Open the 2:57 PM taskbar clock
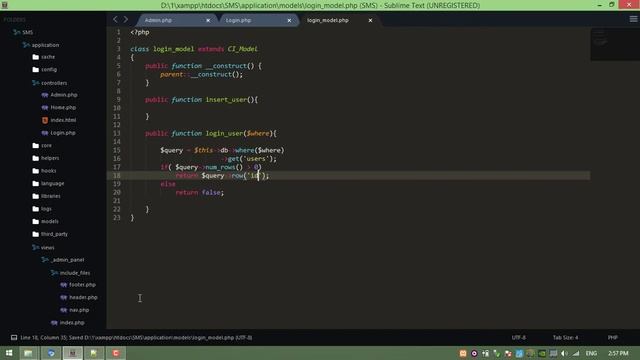 tap(618, 353)
